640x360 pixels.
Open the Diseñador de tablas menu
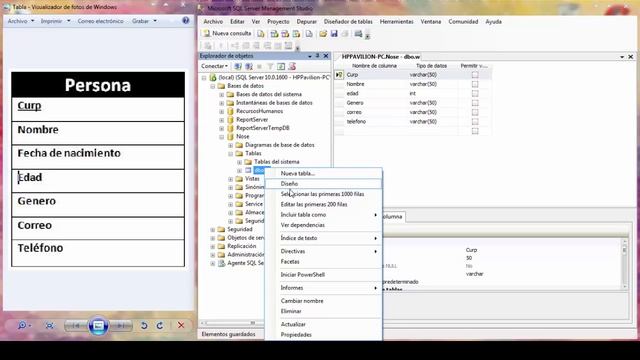pos(348,22)
